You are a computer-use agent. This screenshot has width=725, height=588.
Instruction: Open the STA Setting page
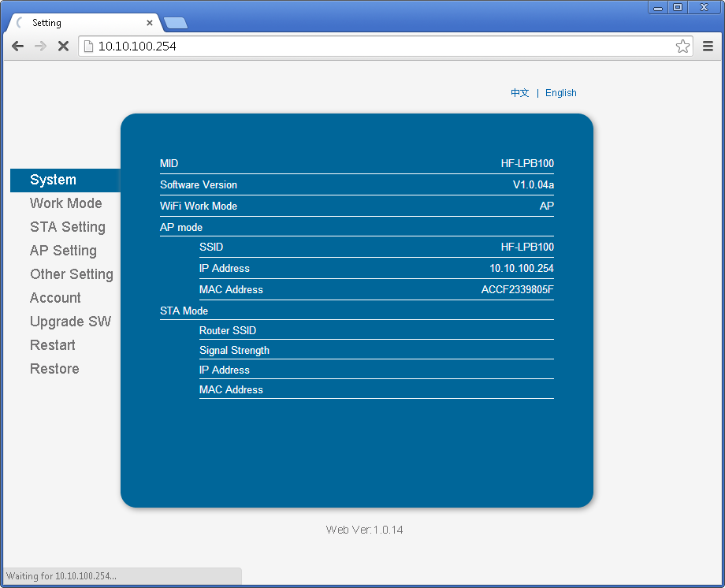68,227
